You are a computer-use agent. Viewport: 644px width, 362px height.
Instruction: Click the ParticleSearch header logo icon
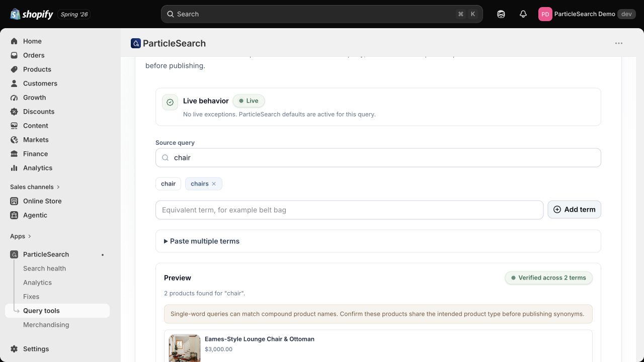[x=136, y=43]
